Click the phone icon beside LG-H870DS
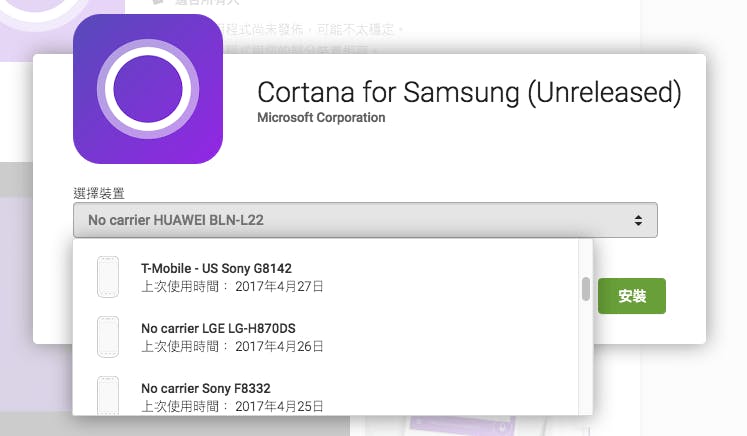Image resolution: width=747 pixels, height=436 pixels. tap(108, 337)
